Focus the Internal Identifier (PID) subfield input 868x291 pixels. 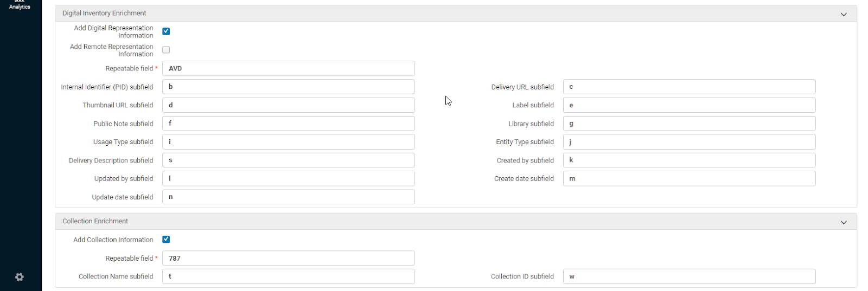288,87
